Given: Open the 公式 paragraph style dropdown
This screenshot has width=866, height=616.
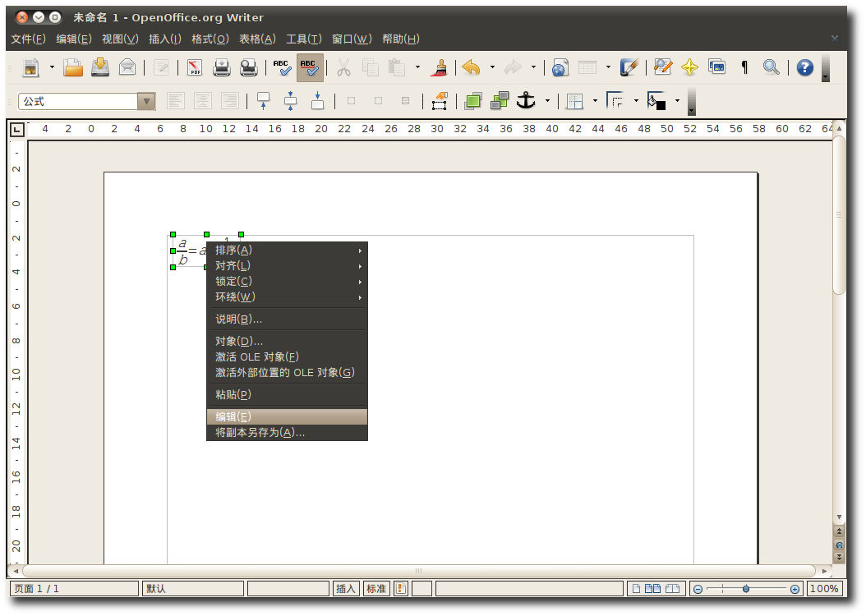Looking at the screenshot, I should point(146,101).
